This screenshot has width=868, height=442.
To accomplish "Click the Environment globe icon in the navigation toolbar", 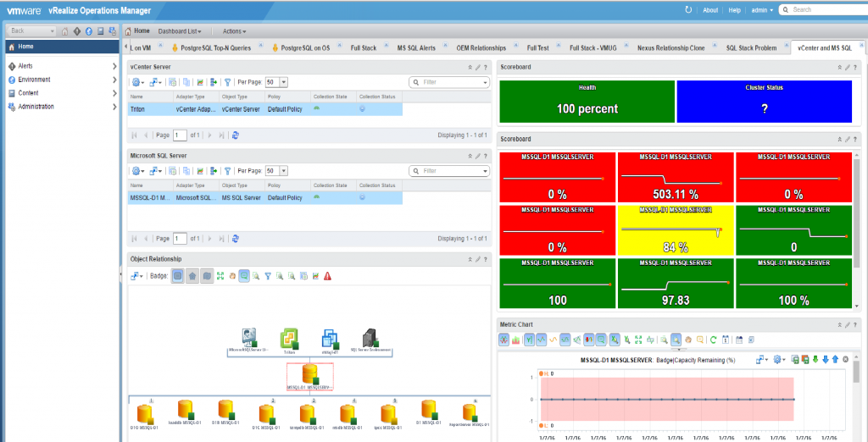I will pyautogui.click(x=88, y=31).
